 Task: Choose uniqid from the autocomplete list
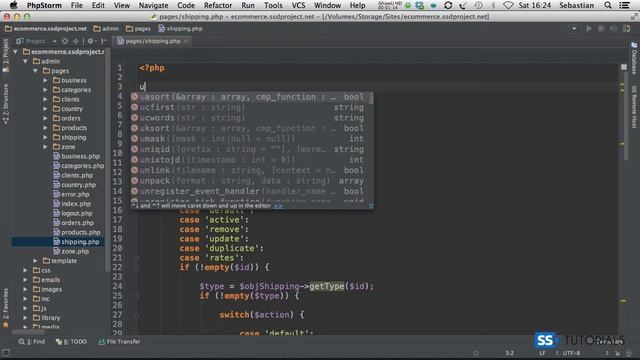pyautogui.click(x=249, y=149)
